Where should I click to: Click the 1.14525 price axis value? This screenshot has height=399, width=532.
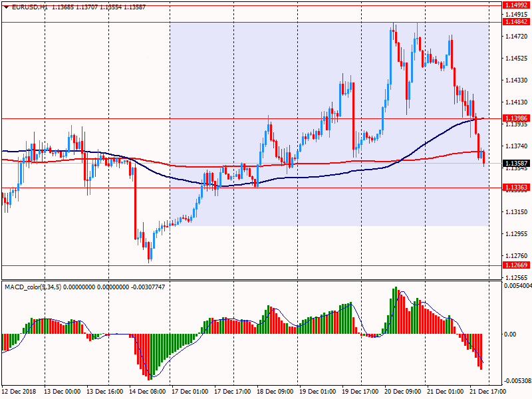pyautogui.click(x=517, y=59)
